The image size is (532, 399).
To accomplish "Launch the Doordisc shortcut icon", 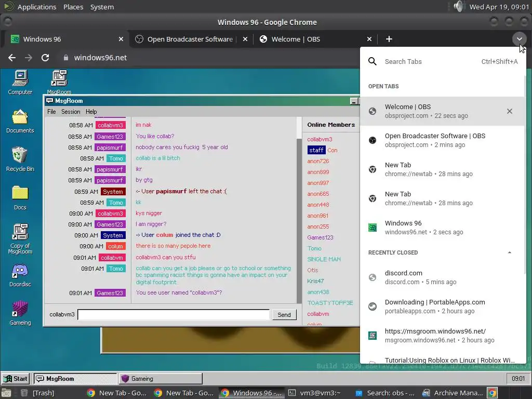I will (20, 275).
